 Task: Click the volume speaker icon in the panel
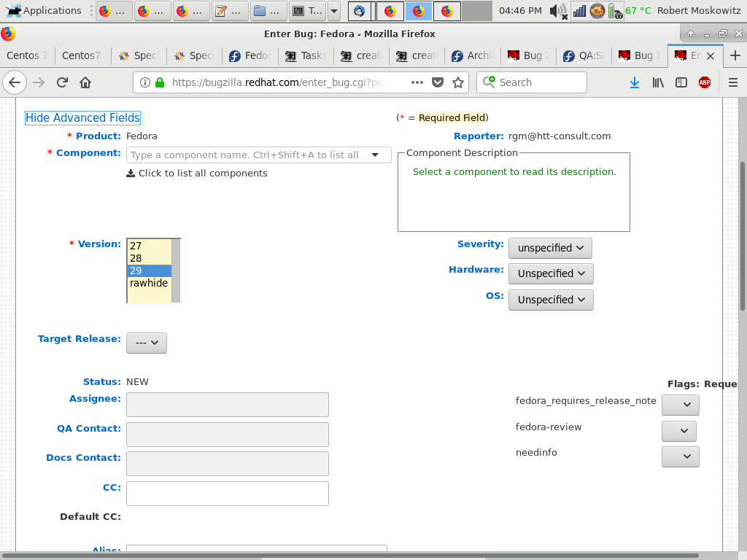tap(558, 10)
